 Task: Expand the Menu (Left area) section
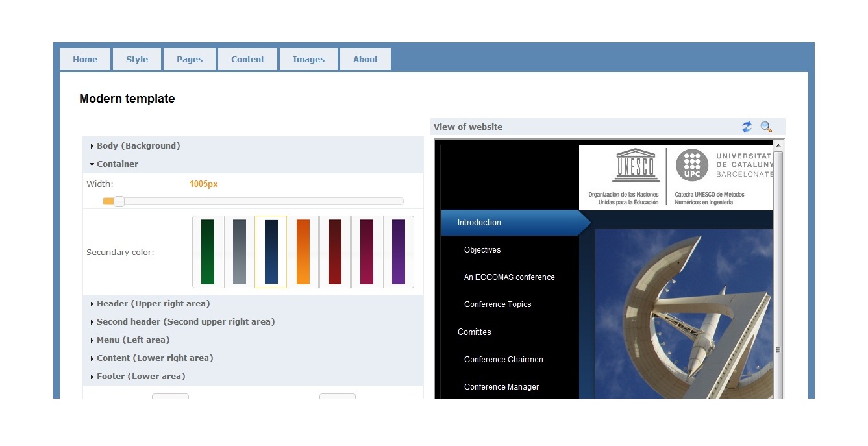click(x=133, y=340)
